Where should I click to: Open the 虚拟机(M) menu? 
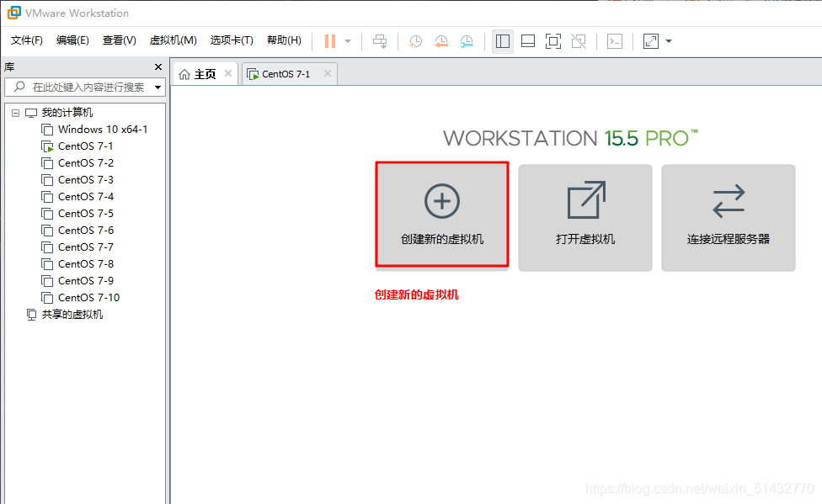coord(173,40)
